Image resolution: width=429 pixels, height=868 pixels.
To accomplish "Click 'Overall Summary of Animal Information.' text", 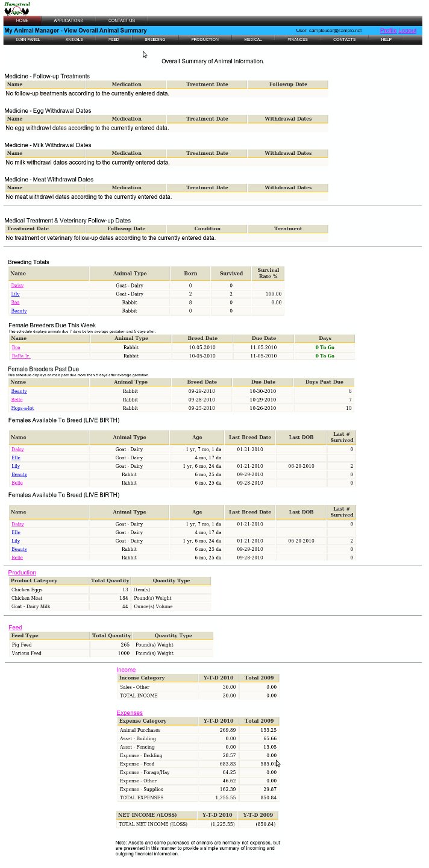I will click(x=213, y=61).
